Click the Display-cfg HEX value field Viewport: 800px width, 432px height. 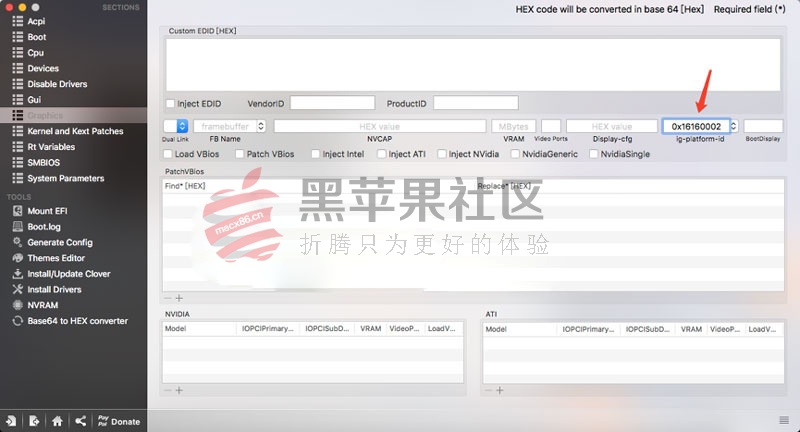point(612,126)
